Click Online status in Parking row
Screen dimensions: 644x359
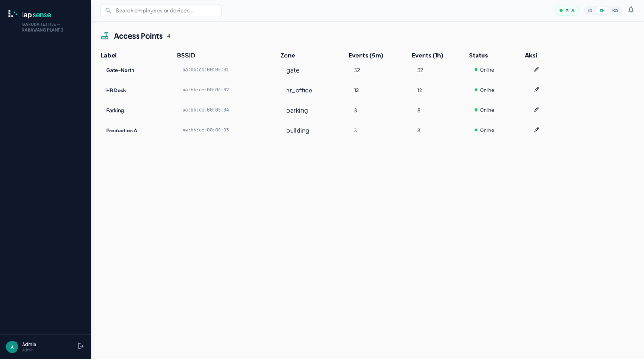[x=484, y=110]
